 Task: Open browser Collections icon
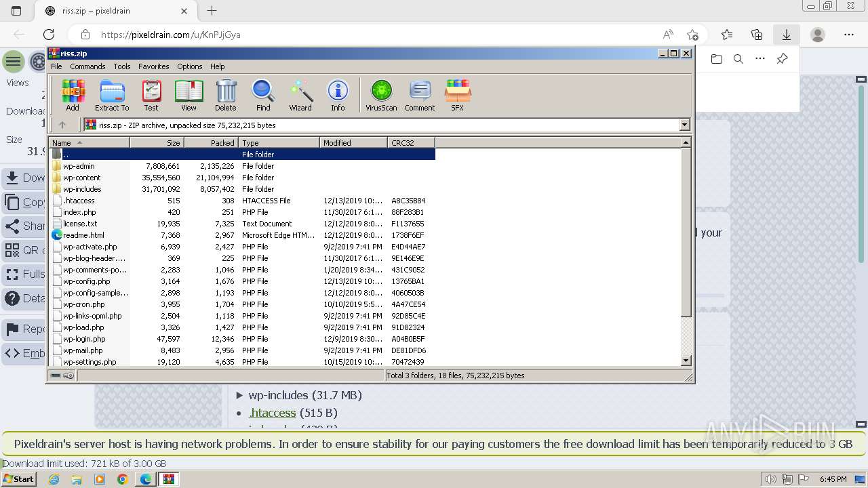tap(757, 35)
